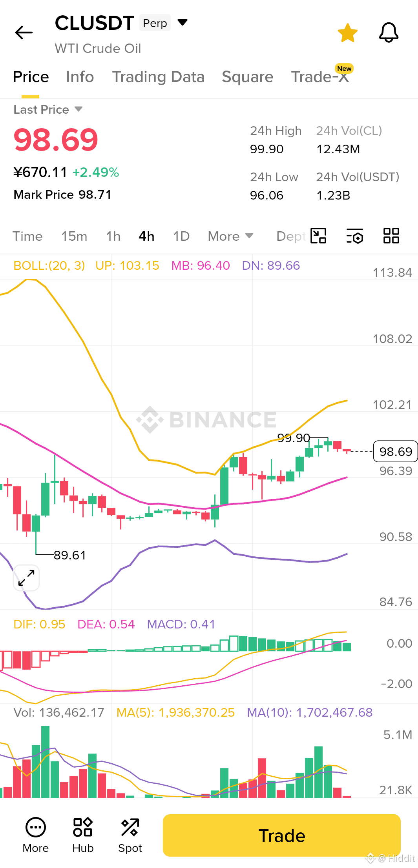Expand the More timeframes dropdown
This screenshot has height=868, width=418.
(230, 236)
